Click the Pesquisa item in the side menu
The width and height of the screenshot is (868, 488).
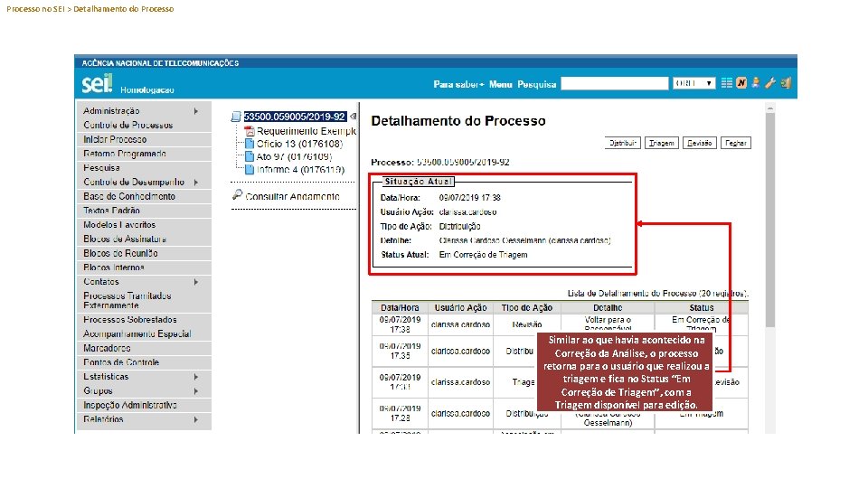144,168
